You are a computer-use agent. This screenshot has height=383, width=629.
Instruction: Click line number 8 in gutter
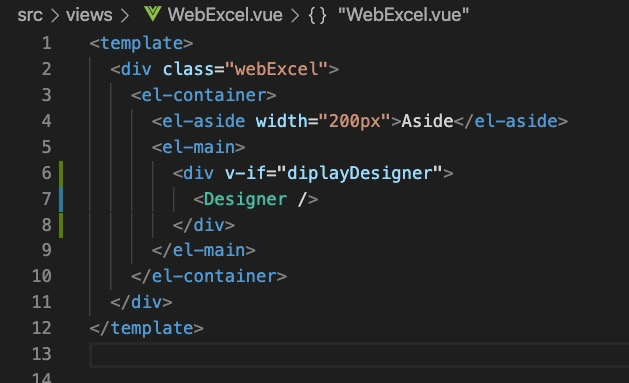point(47,225)
